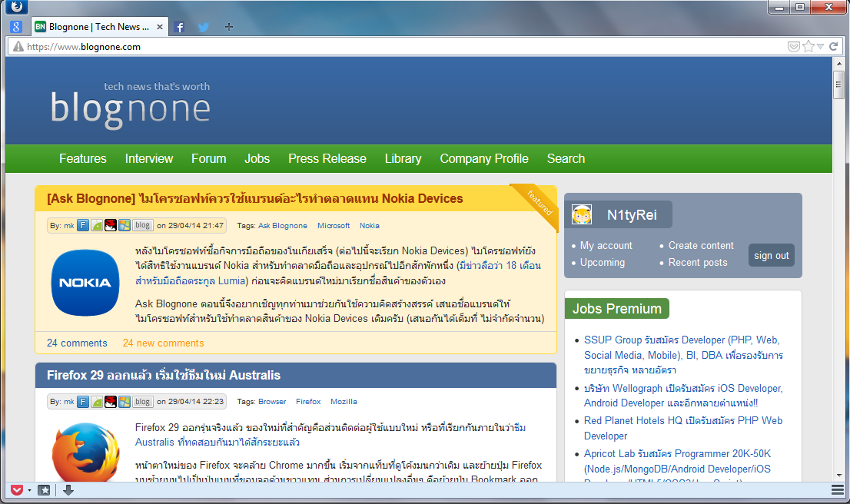Viewport: 850px width, 504px height.
Task: Click the N1tyRei user avatar
Action: tap(582, 214)
